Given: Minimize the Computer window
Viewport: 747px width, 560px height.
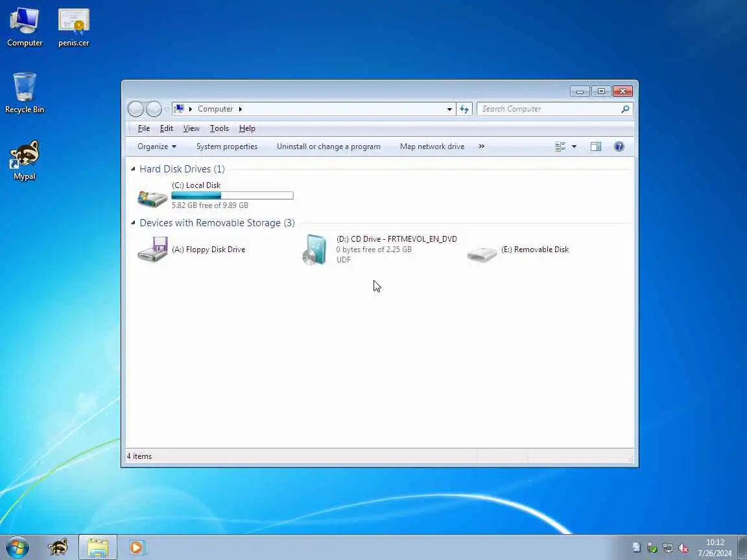Looking at the screenshot, I should [580, 91].
